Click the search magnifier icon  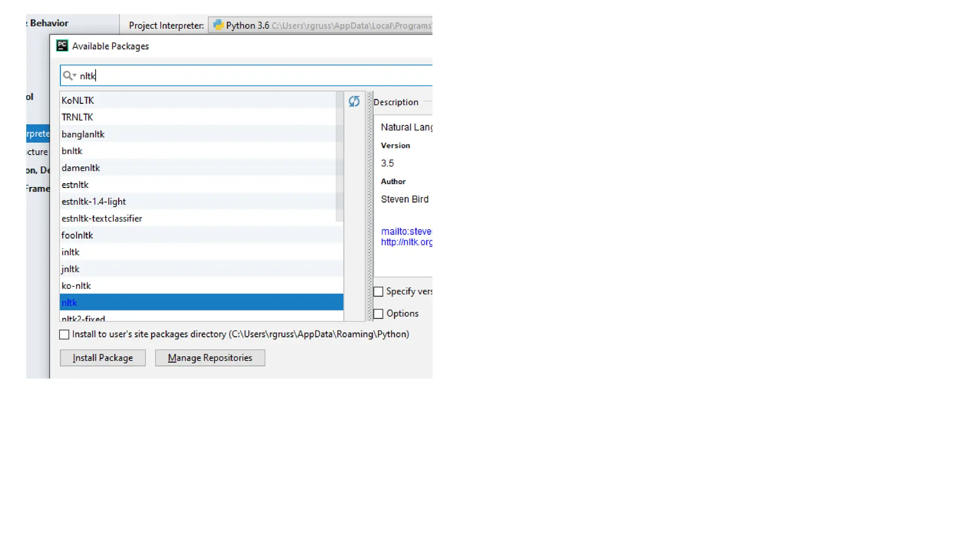[67, 76]
